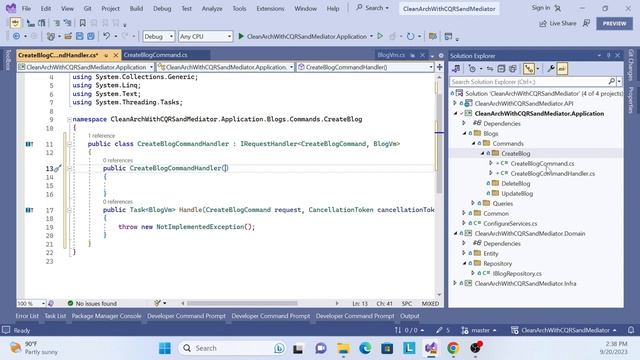640x360 pixels.
Task: Collapse the CreateBlog folder node
Action: pos(482,153)
